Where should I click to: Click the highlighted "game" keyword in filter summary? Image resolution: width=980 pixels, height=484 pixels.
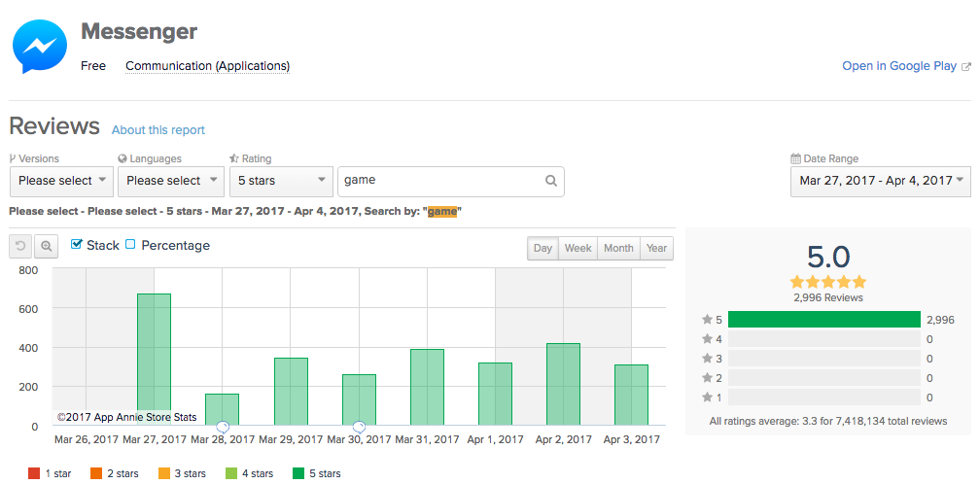(x=442, y=212)
